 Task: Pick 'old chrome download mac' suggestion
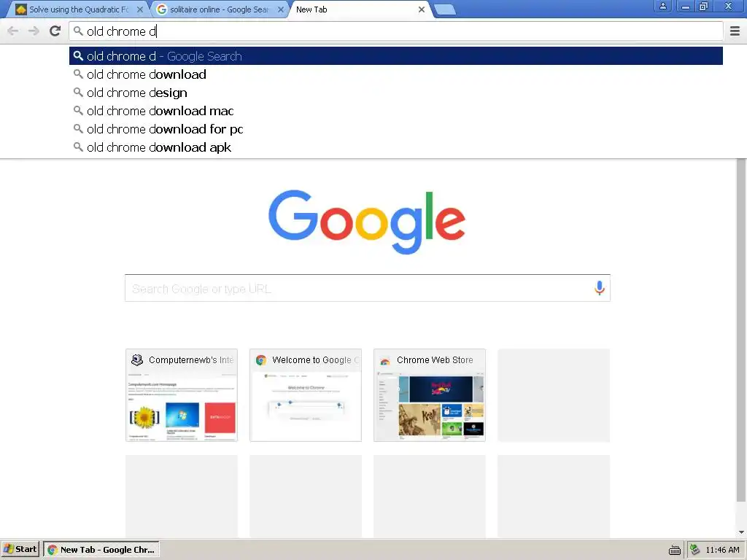(x=396, y=111)
